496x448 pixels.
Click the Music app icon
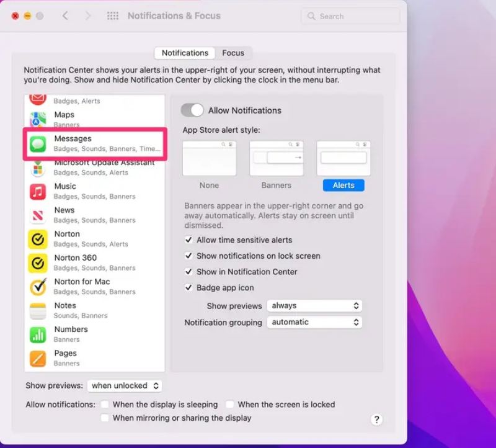coord(38,191)
